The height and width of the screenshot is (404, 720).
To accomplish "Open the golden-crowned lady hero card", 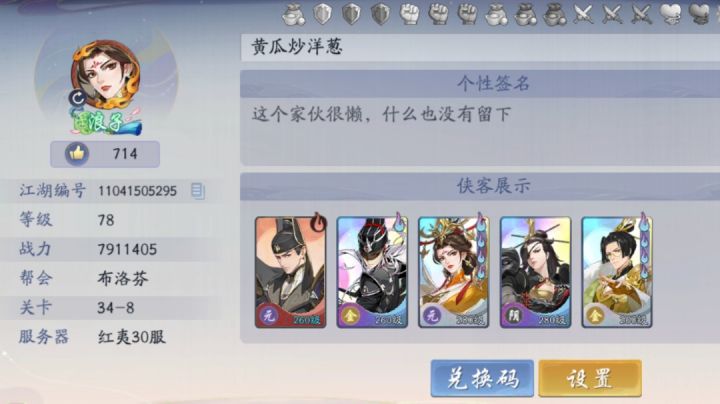I will coord(454,272).
